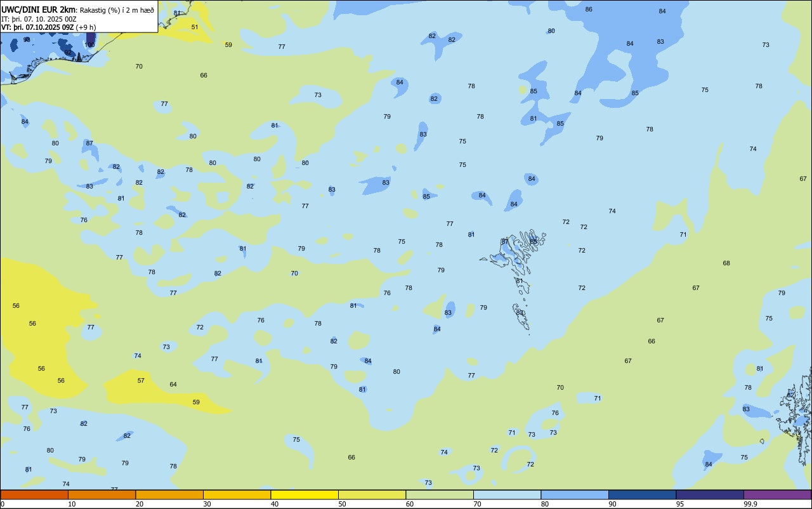Screen dimensions: 812x509
Task: Click the purple legend swatch above 99.9
Action: point(777,494)
